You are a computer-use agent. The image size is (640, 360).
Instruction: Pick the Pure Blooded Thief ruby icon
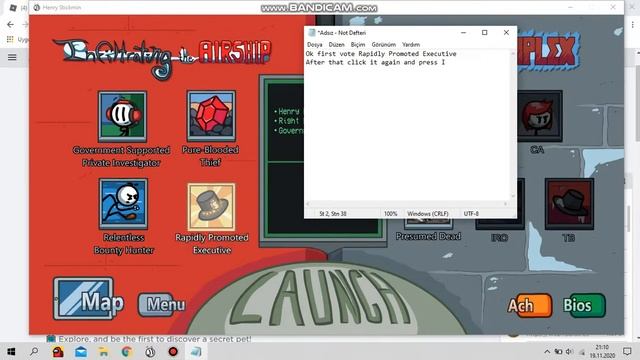click(211, 116)
